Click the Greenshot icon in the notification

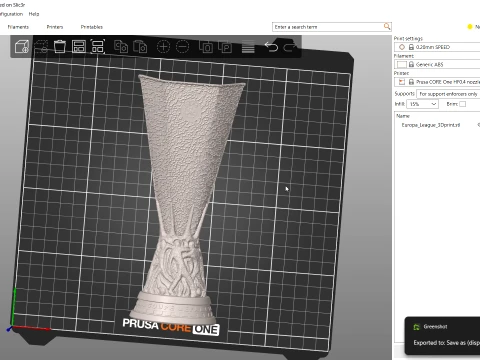pyautogui.click(x=416, y=327)
